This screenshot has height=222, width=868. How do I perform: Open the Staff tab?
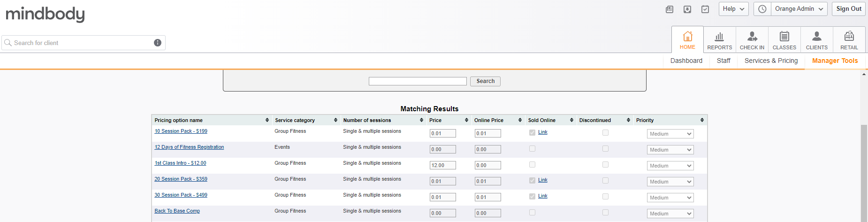(723, 61)
